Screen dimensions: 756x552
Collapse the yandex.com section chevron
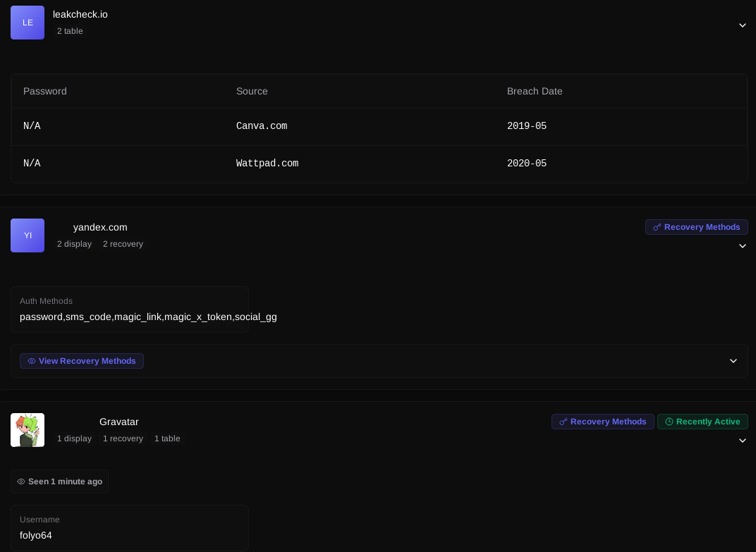[743, 246]
